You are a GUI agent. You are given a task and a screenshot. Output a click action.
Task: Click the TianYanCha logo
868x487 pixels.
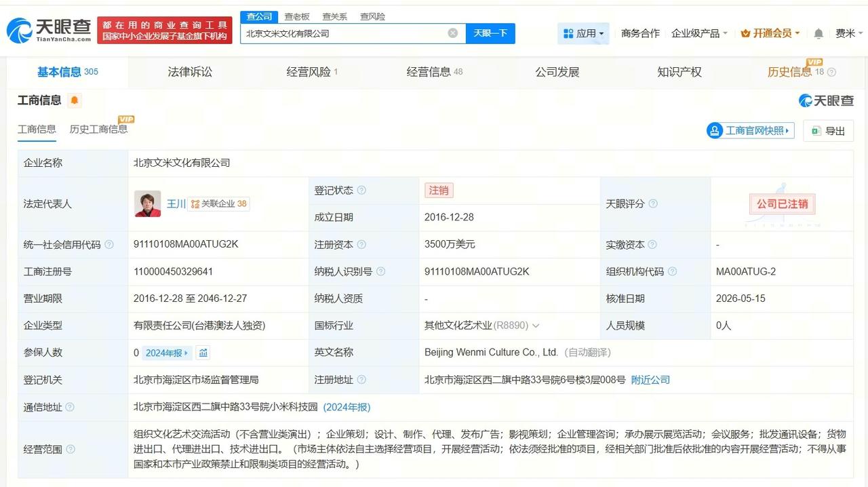coord(49,31)
